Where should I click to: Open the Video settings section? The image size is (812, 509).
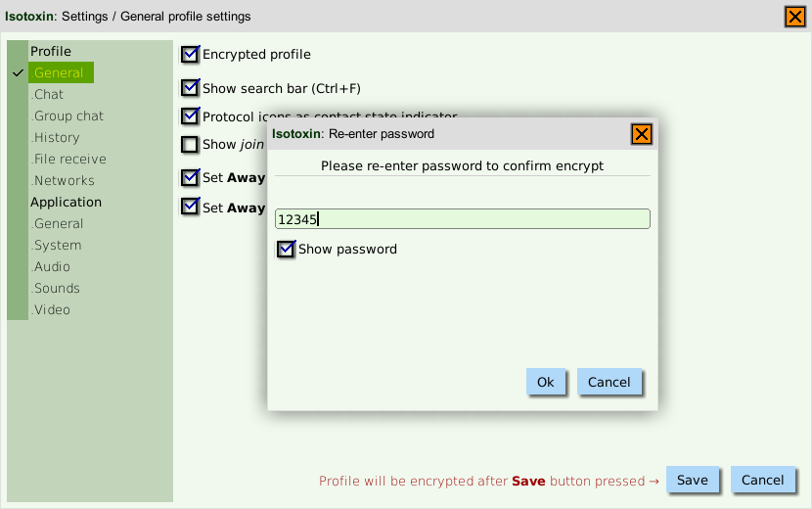[51, 309]
